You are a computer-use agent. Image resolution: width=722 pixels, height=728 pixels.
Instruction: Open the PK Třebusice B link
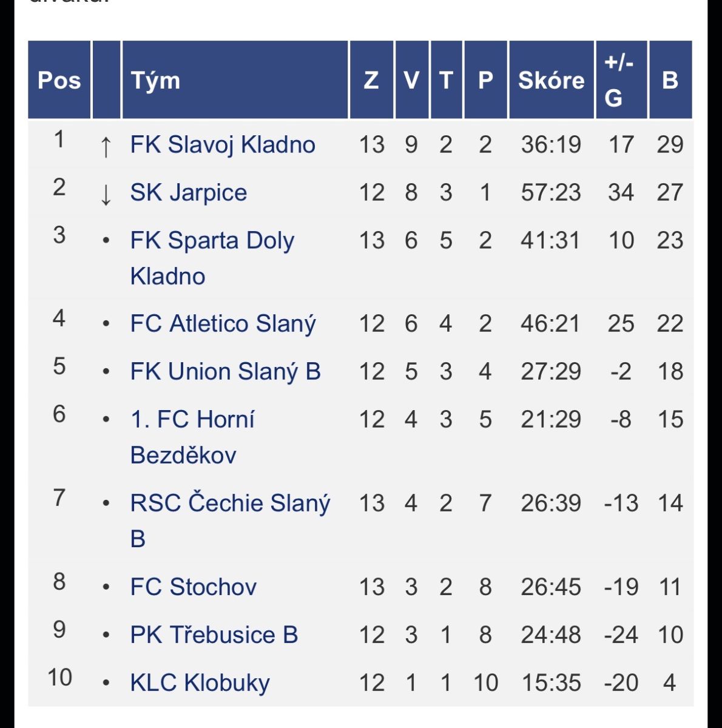(214, 635)
